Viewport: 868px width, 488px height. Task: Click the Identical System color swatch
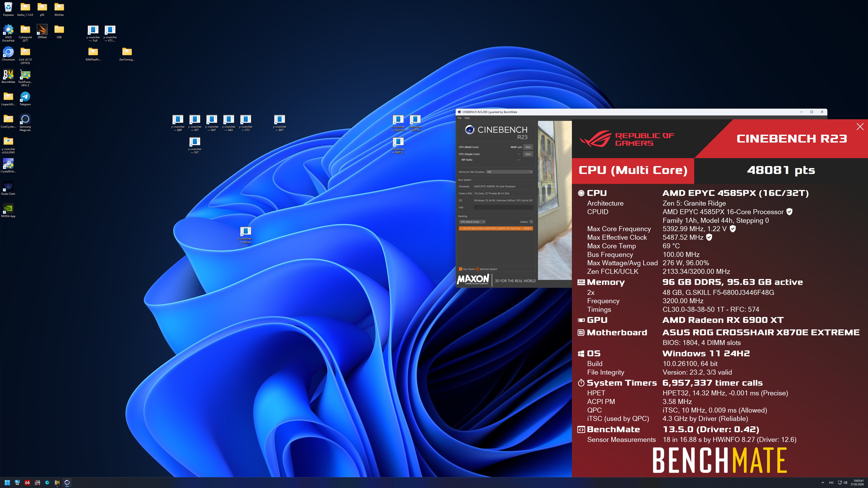pos(477,269)
